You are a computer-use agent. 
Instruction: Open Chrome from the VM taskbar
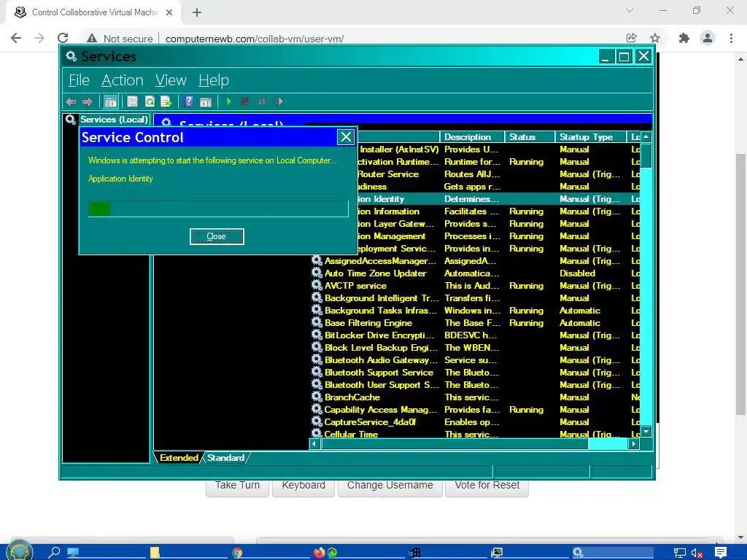[237, 553]
